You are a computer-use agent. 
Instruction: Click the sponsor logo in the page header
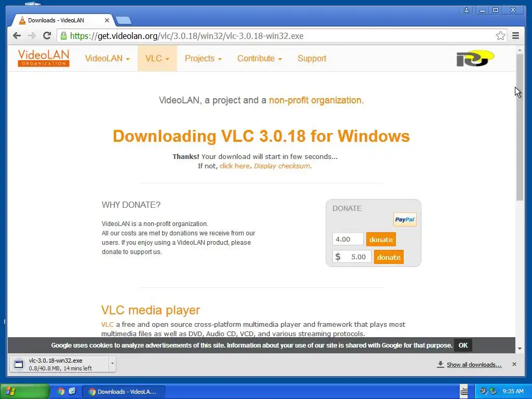(x=475, y=58)
